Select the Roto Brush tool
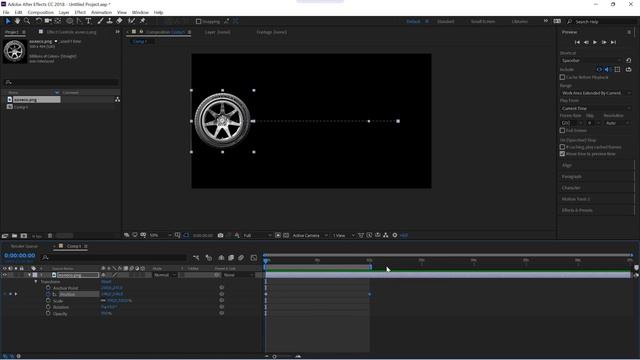 click(x=131, y=21)
